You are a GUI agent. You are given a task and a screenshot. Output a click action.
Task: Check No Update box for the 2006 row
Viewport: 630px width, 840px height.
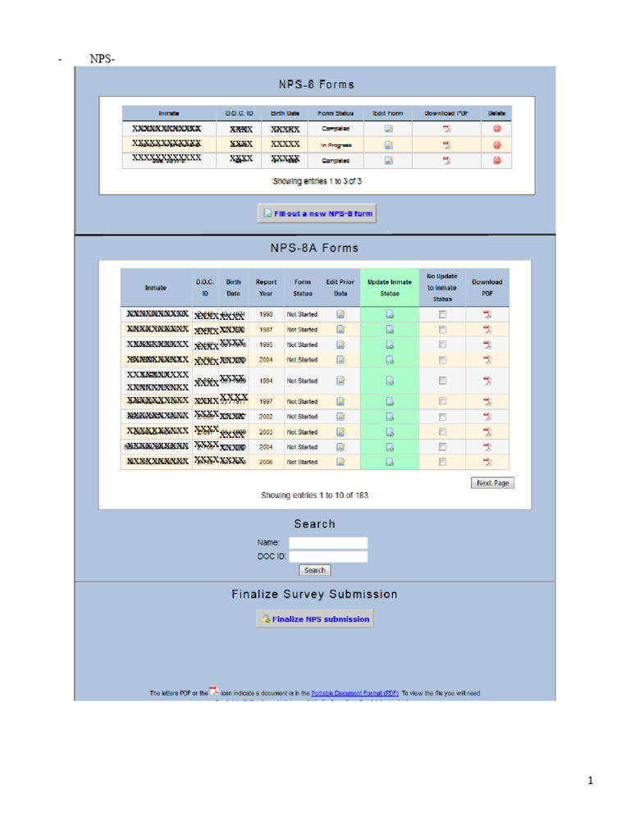(x=442, y=462)
